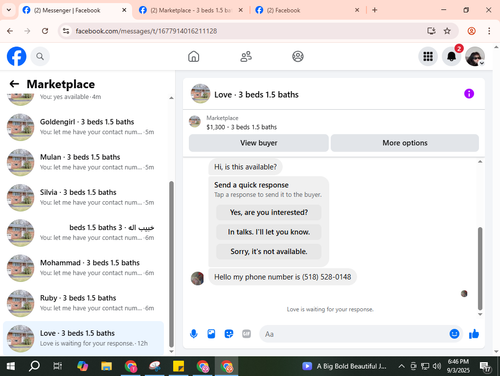Open Mohammad conversation
Screen dimensions: 500x376
(83, 268)
